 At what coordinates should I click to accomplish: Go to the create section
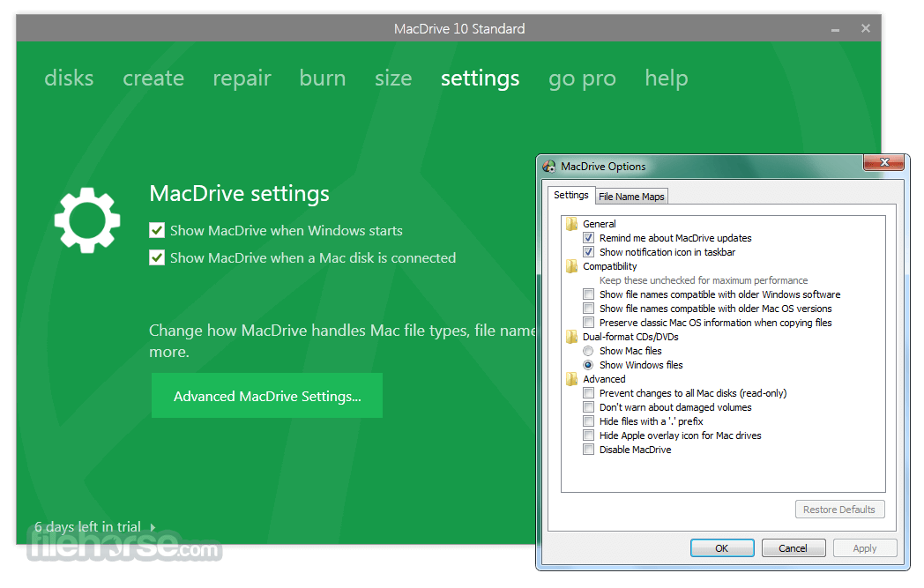(x=153, y=78)
